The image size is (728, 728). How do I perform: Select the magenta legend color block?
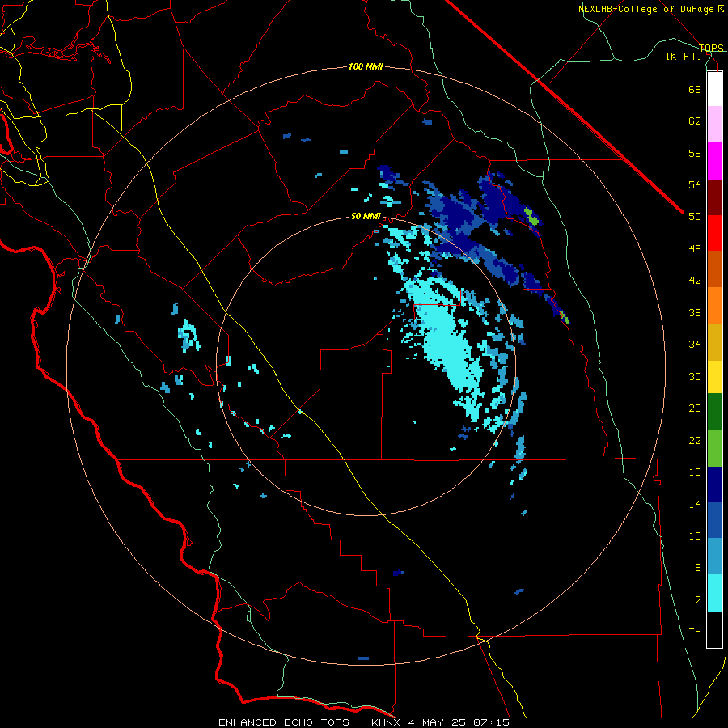714,161
